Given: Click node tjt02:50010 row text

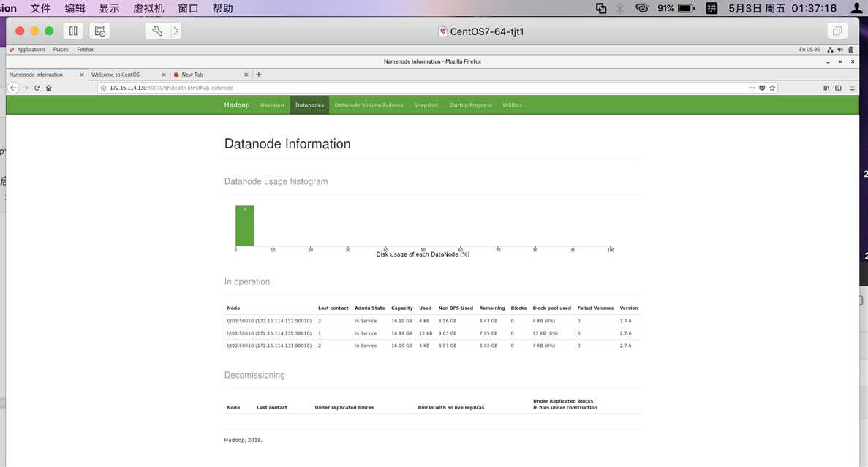Looking at the screenshot, I should 269,346.
